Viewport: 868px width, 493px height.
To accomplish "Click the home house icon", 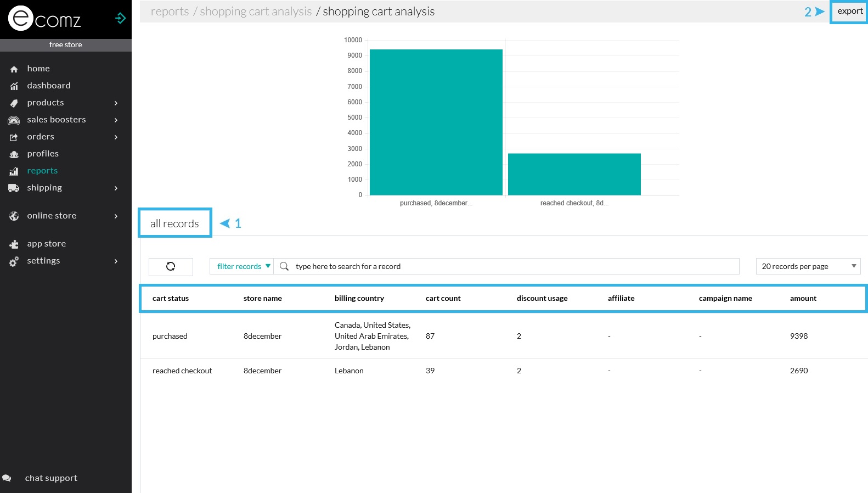I will 14,69.
